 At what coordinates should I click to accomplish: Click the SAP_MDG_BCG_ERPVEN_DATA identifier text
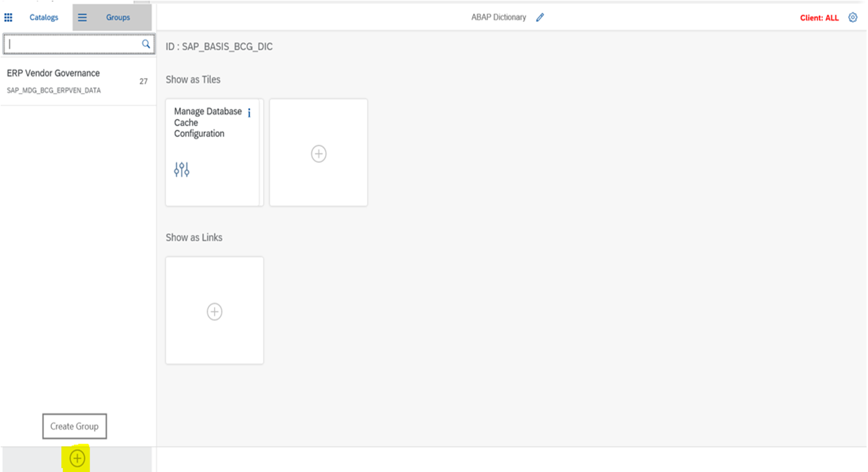pos(54,90)
